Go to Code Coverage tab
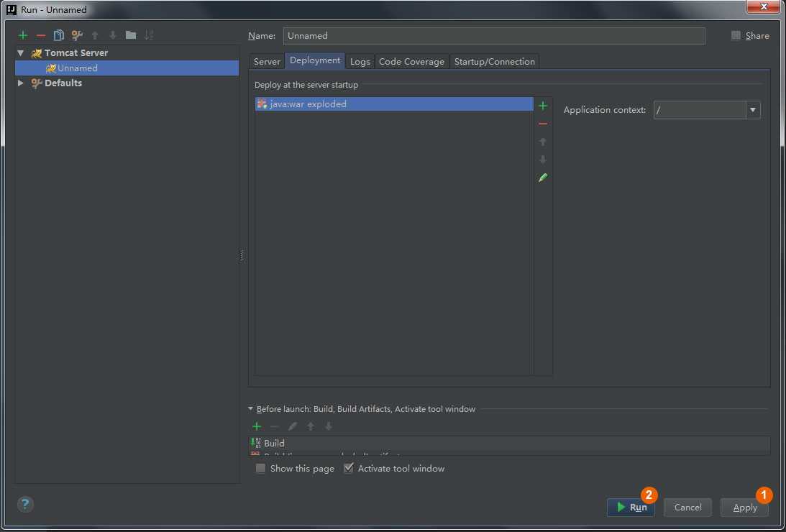The height and width of the screenshot is (532, 786). (x=411, y=61)
